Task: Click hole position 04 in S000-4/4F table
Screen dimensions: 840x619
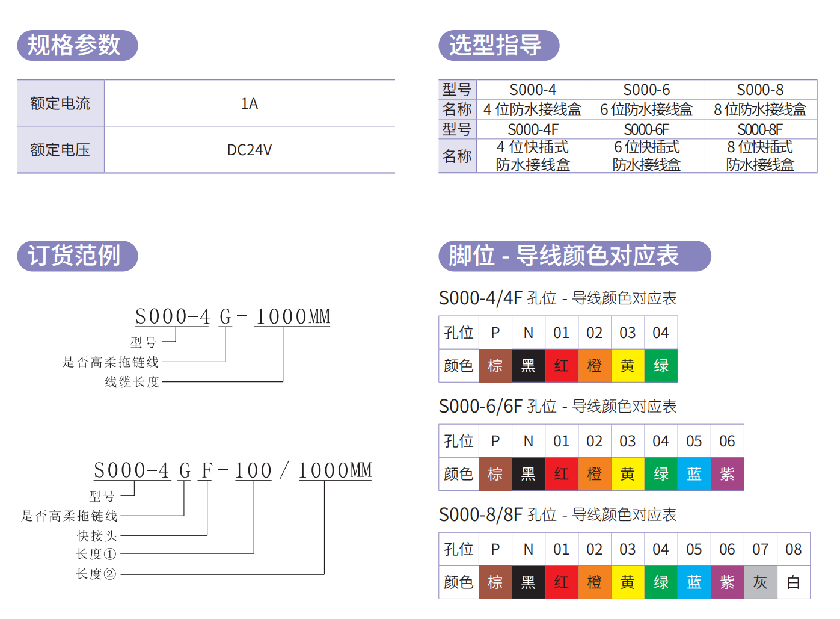Action: [x=661, y=333]
